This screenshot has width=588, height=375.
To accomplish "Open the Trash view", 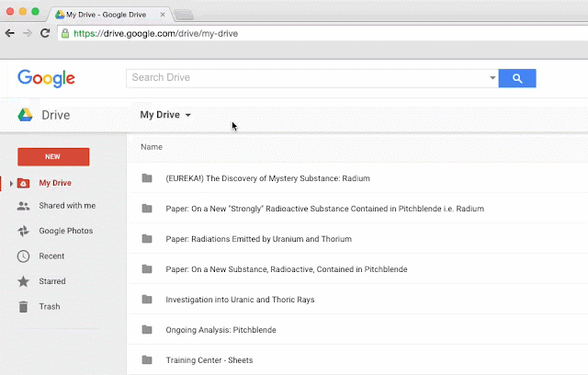I will click(x=50, y=306).
